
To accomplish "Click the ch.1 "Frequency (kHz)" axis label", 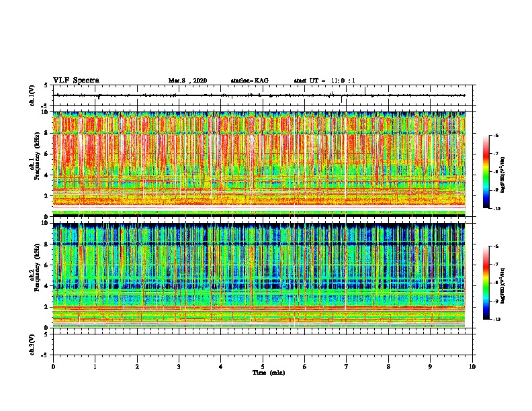I will 37,156.
